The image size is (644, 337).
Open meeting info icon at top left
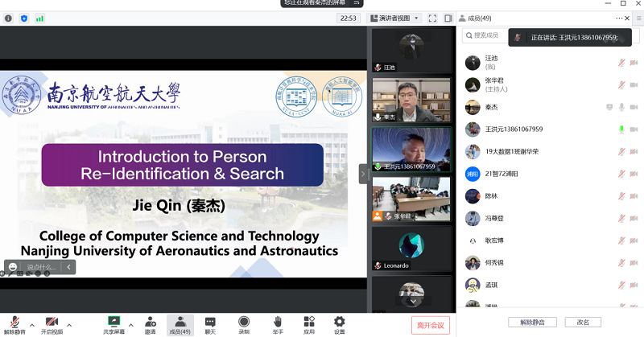[8, 18]
